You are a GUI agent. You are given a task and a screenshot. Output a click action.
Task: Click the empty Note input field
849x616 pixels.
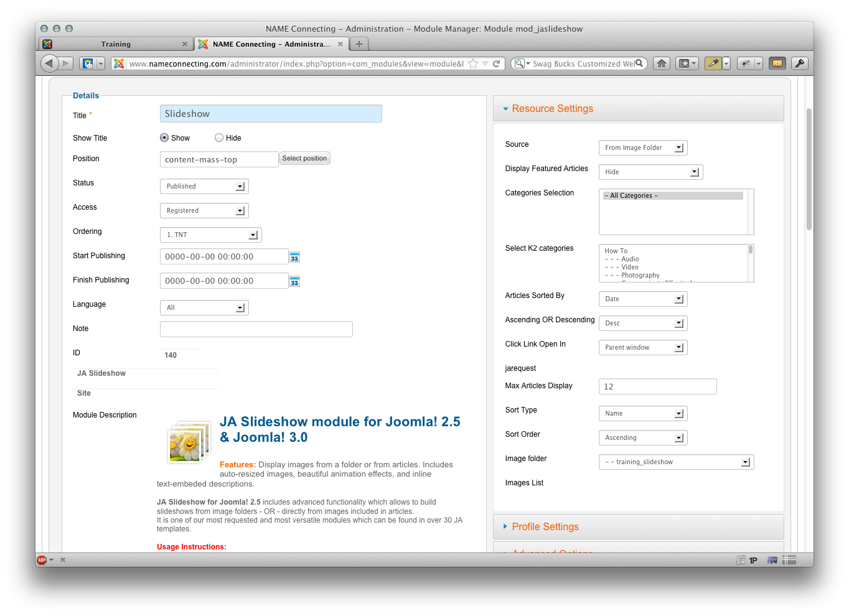tap(256, 329)
